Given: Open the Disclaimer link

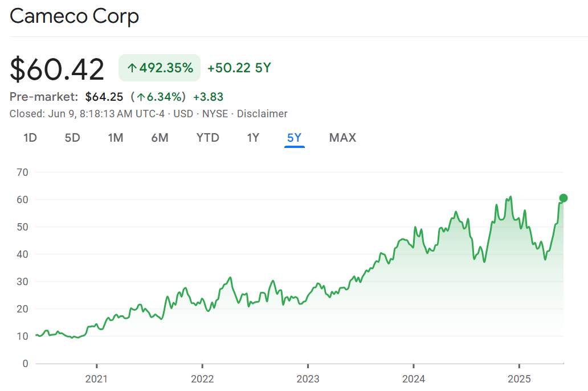Looking at the screenshot, I should [262, 114].
